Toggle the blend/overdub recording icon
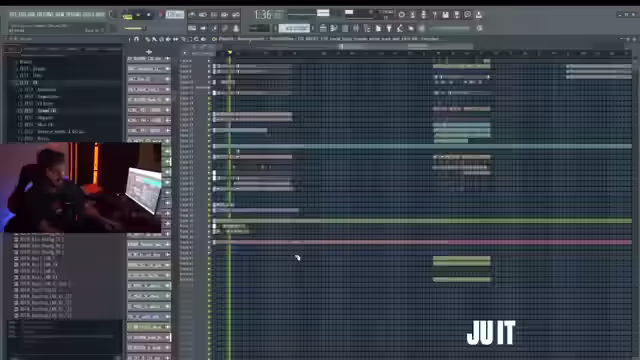This screenshot has height=360, width=640. pos(225,15)
